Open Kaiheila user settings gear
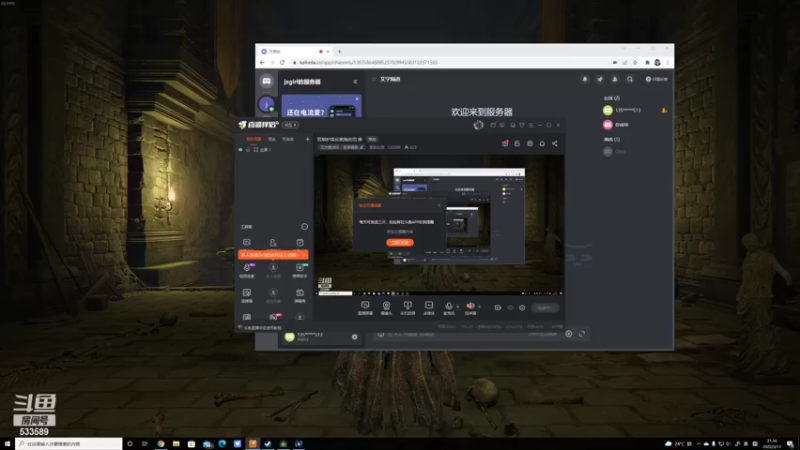This screenshot has width=800, height=450. point(355,337)
